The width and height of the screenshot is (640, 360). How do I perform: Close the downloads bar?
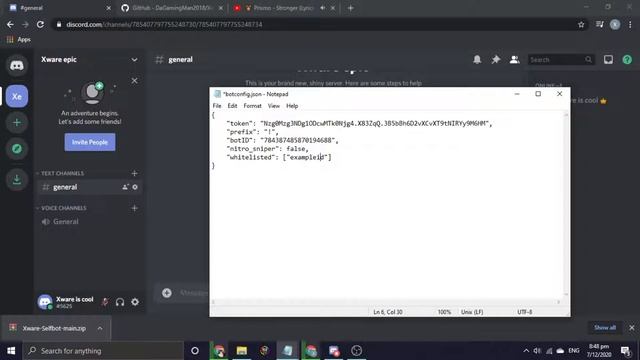pyautogui.click(x=631, y=327)
